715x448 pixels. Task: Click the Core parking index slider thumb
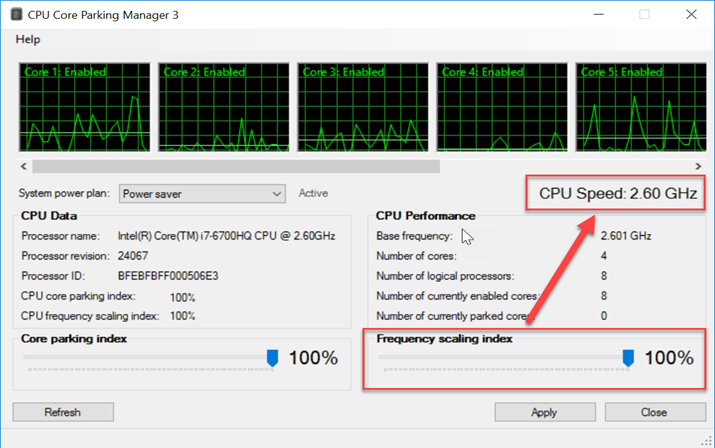pyautogui.click(x=272, y=358)
